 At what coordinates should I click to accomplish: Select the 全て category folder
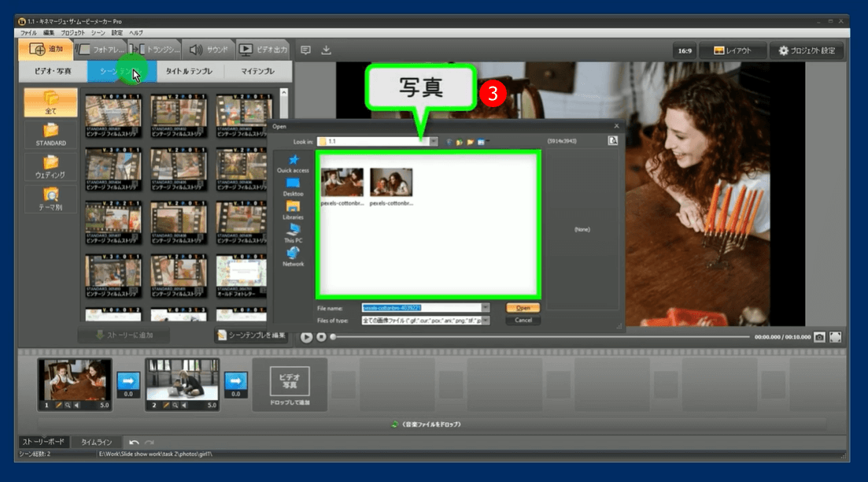click(x=50, y=102)
